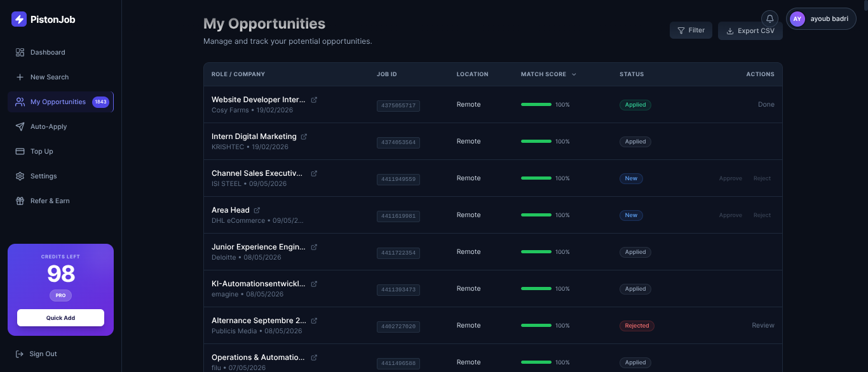Open Refer & Earn page
This screenshot has width=868, height=372.
[60, 201]
